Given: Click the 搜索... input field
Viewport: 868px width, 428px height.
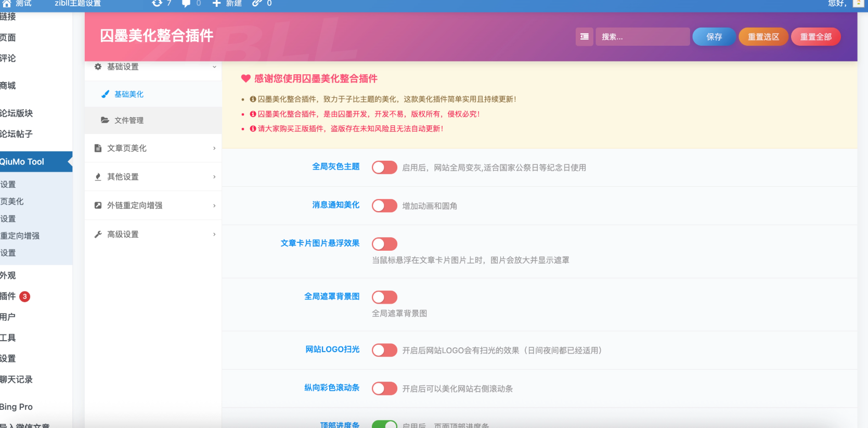Looking at the screenshot, I should [643, 37].
